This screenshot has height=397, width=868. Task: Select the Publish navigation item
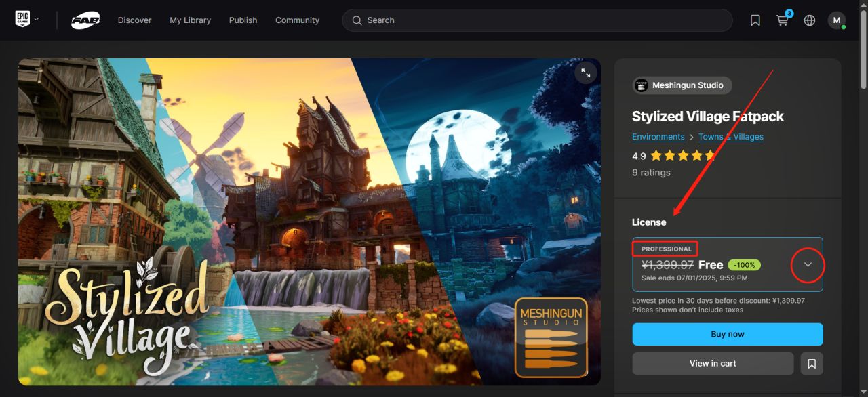pos(243,20)
